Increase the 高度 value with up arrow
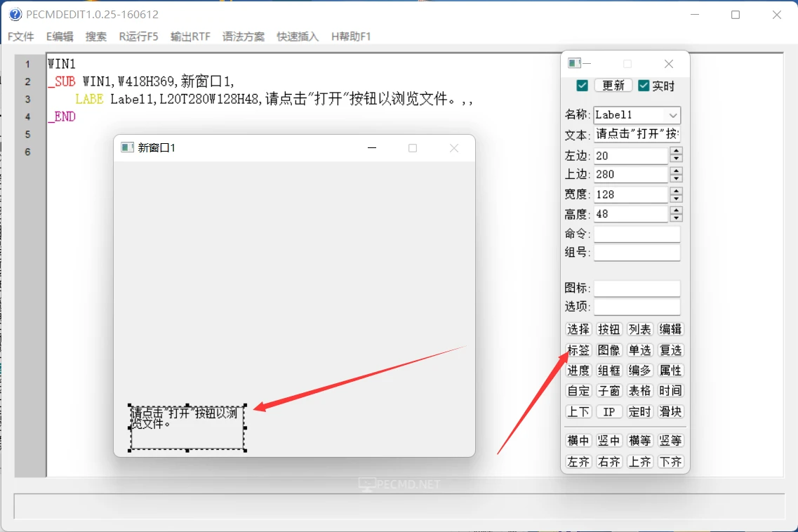The height and width of the screenshot is (532, 798). click(676, 210)
